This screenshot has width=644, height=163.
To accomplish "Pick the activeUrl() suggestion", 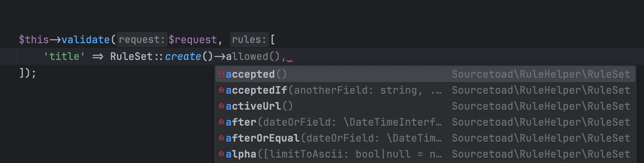I will 425,106.
